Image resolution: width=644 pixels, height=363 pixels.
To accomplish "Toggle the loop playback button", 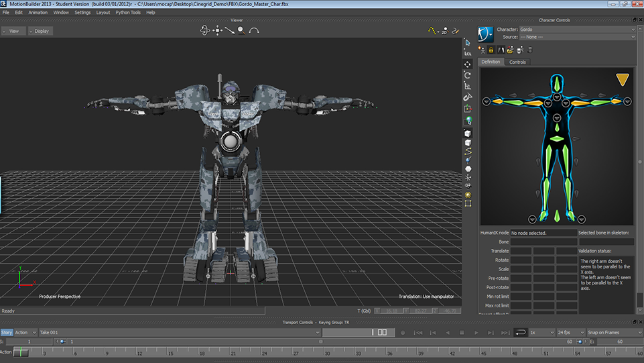I will coord(520,332).
